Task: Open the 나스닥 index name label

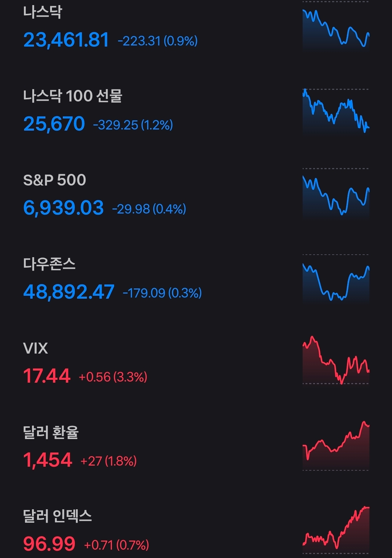Action: tap(43, 12)
